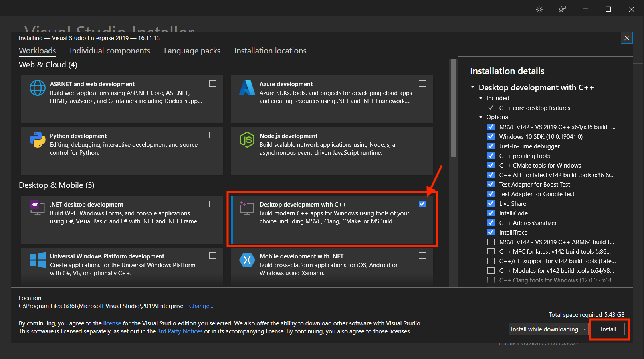The height and width of the screenshot is (359, 644).
Task: Click the Install button
Action: point(608,329)
